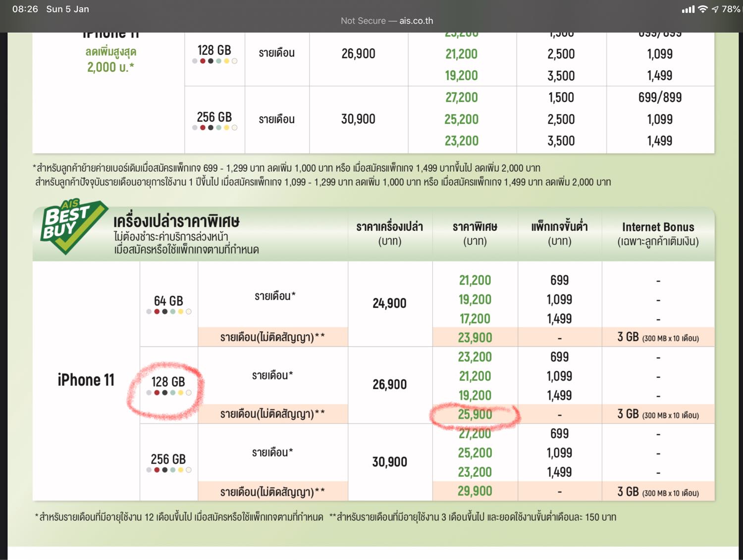Viewport: 743px width, 560px height.
Task: Click the 'iPhone 11' label in Best Buy table
Action: tap(86, 380)
